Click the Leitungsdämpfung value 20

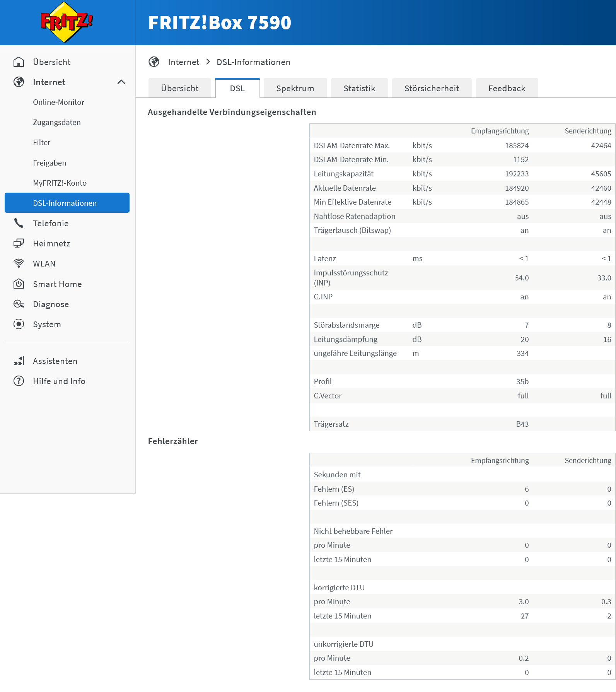point(524,339)
